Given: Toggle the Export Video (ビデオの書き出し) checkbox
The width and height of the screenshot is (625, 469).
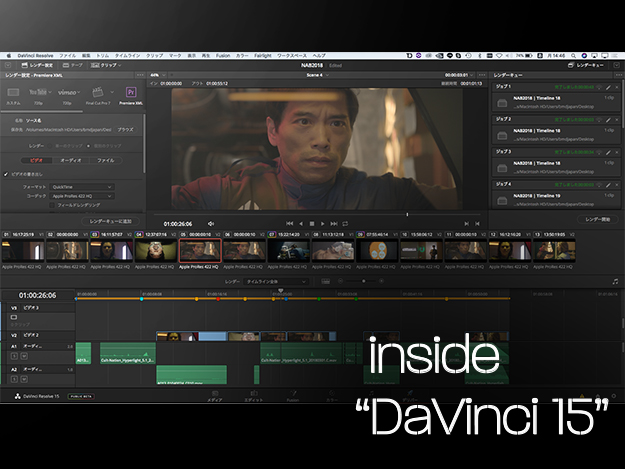Looking at the screenshot, I should (x=6, y=174).
